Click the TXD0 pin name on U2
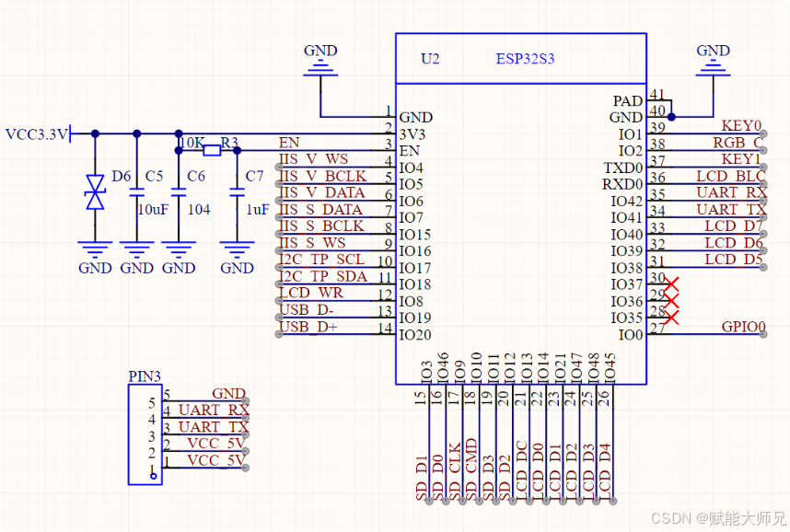 coord(623,168)
